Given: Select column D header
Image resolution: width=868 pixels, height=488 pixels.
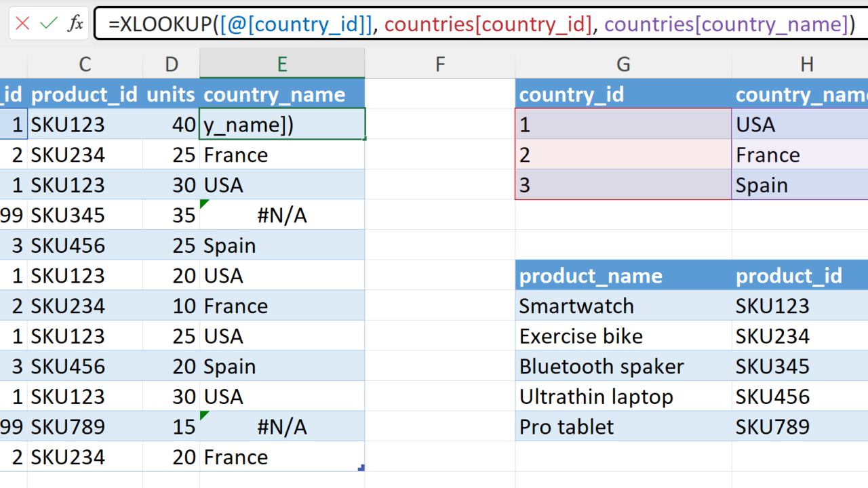Looking at the screenshot, I should [x=171, y=64].
